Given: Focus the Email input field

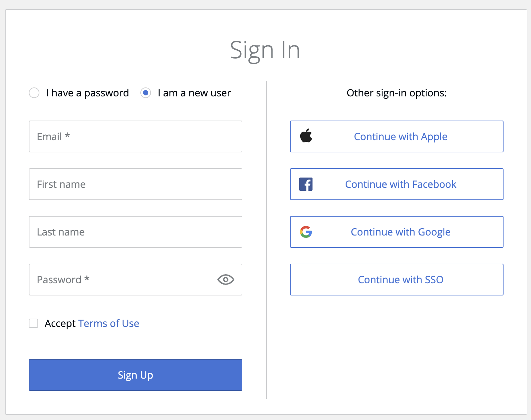Looking at the screenshot, I should click(135, 136).
